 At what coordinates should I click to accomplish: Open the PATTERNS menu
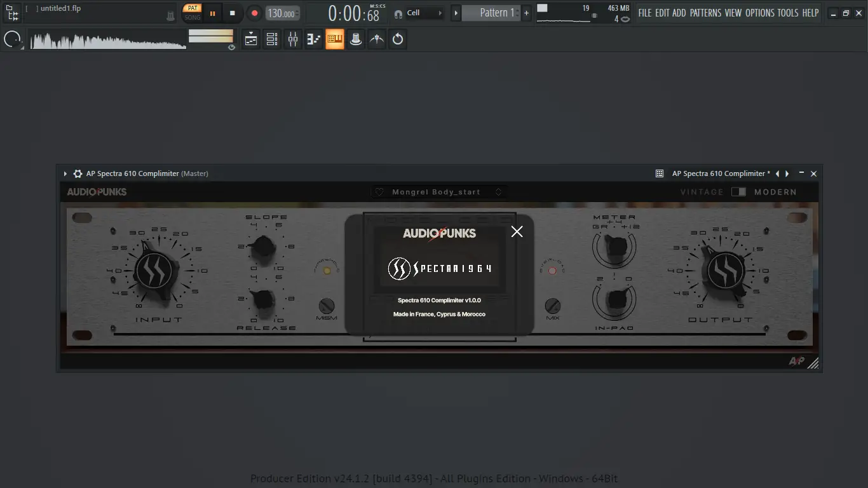[x=705, y=12]
